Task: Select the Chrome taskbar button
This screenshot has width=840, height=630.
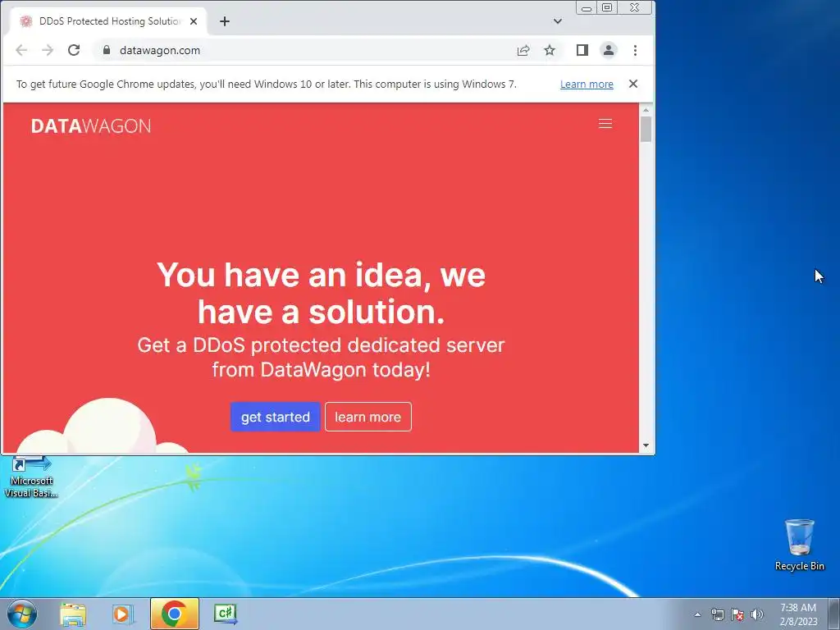Action: (175, 614)
